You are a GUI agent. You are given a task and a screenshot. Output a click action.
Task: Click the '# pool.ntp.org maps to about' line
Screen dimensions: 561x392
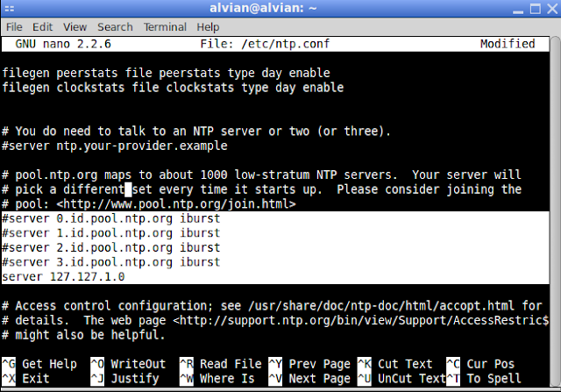pos(261,175)
